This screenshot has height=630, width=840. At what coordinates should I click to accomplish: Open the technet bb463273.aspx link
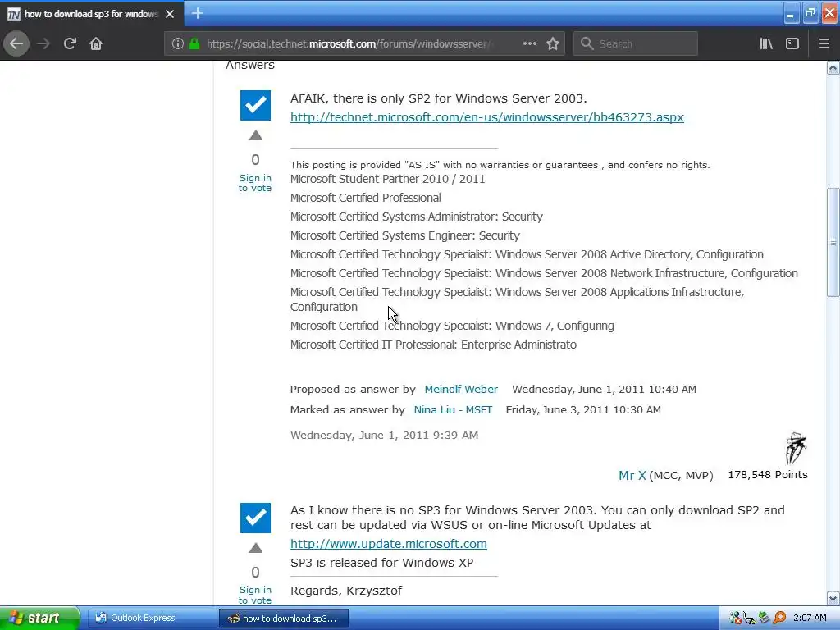tap(487, 116)
